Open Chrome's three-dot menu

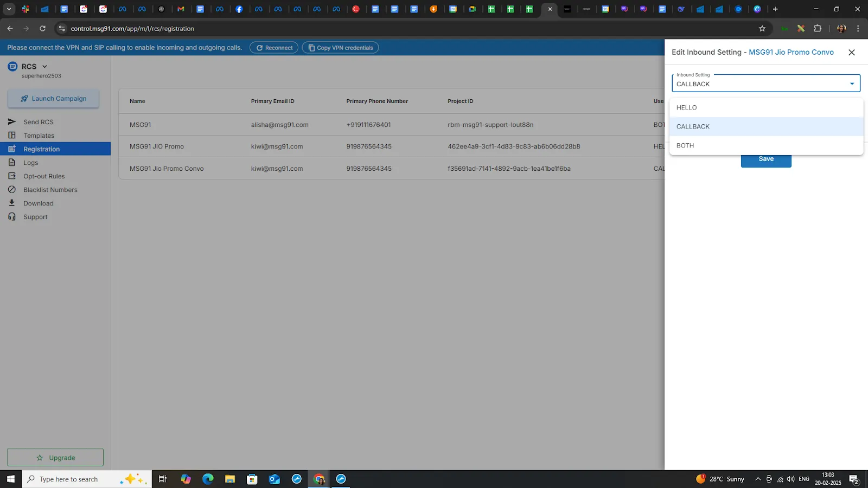tap(858, 29)
